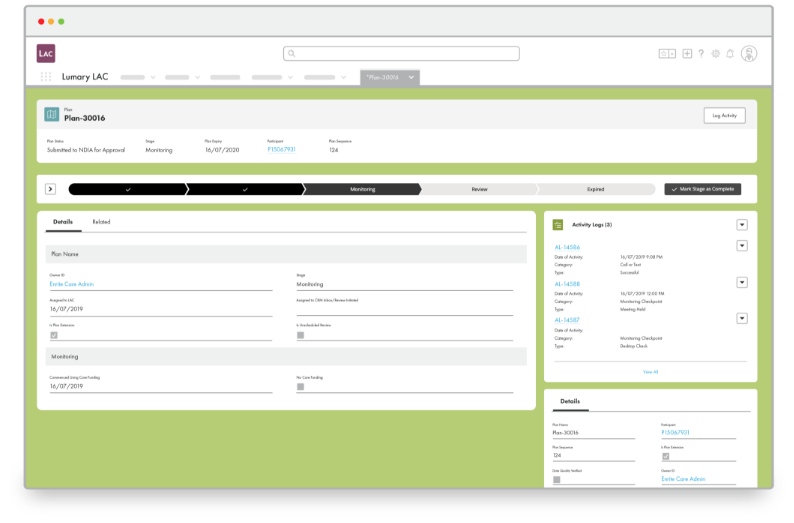
Task: Toggle the Is Plan Extension checkbox in main details
Action: coord(54,335)
